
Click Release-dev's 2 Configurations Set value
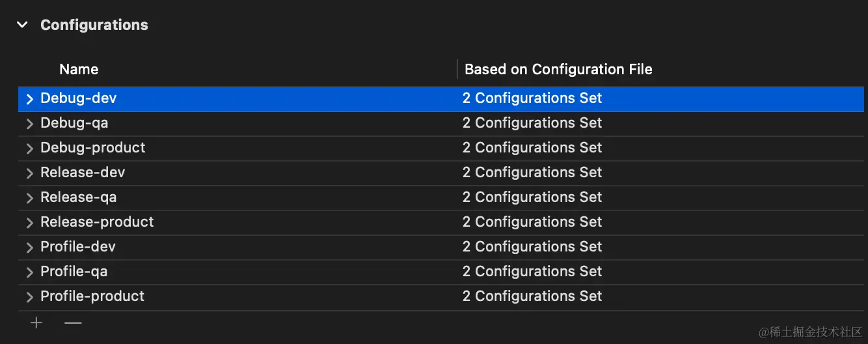click(532, 173)
